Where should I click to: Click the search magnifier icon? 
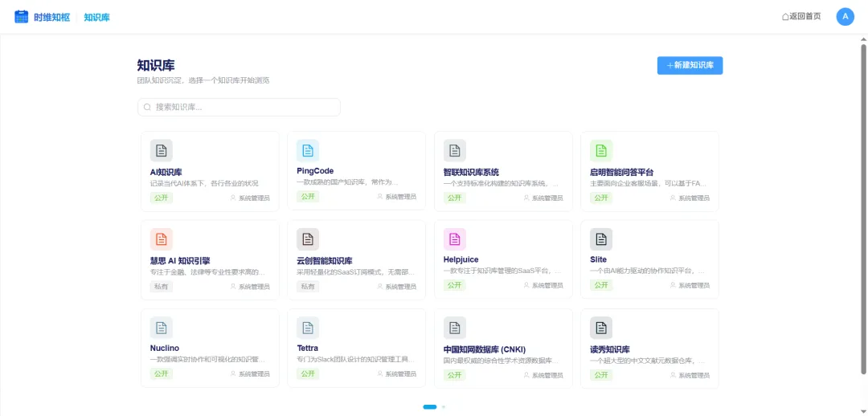[147, 108]
